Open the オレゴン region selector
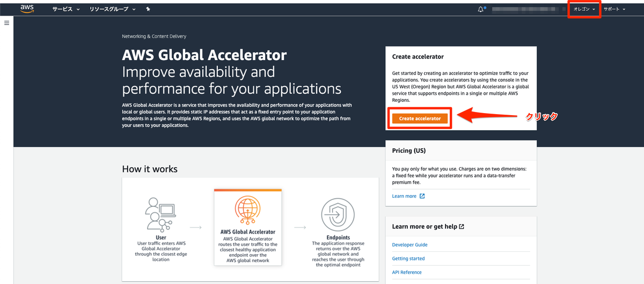Image resolution: width=644 pixels, height=284 pixels. [x=584, y=9]
